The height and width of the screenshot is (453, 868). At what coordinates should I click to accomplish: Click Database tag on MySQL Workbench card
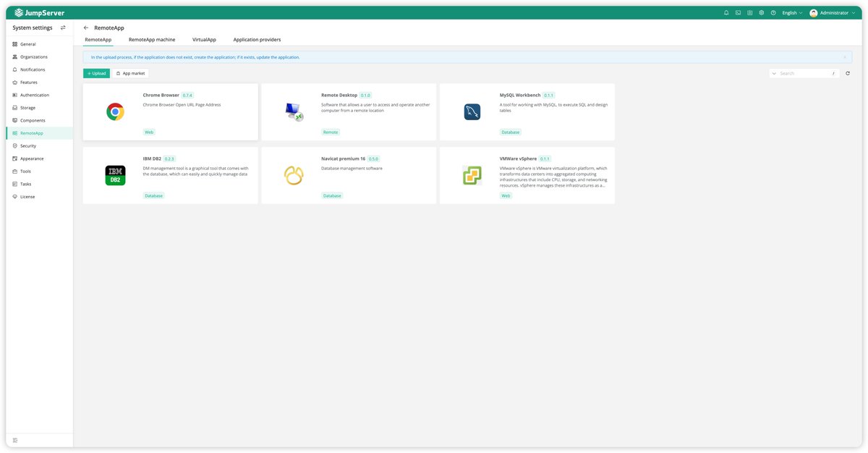pyautogui.click(x=511, y=132)
